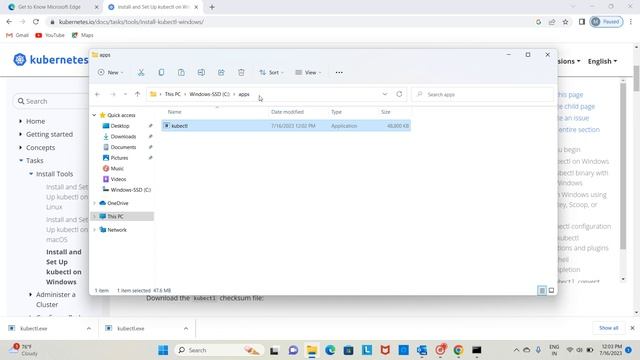Click the Copy icon in Explorer toolbar
The height and width of the screenshot is (360, 640).
click(161, 73)
